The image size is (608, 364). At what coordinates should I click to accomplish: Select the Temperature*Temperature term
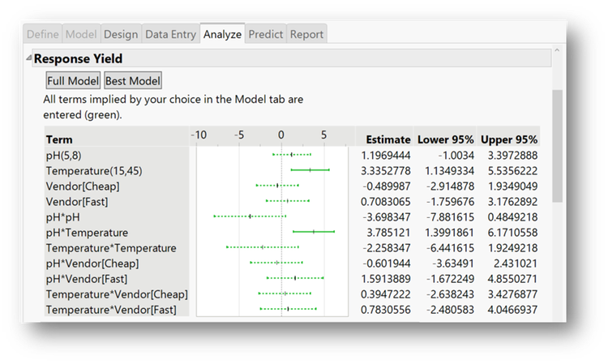click(x=111, y=247)
